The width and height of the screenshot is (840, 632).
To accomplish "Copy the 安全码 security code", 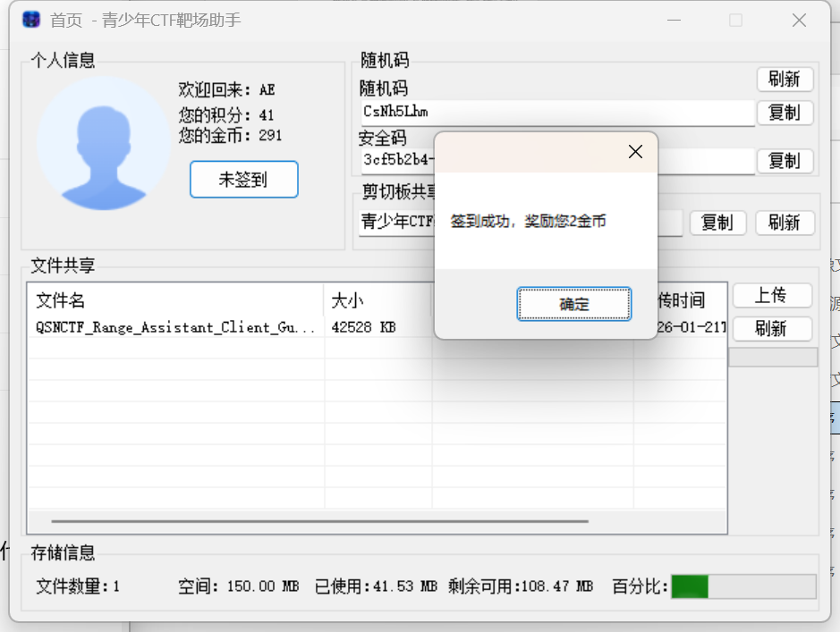I will pos(785,161).
